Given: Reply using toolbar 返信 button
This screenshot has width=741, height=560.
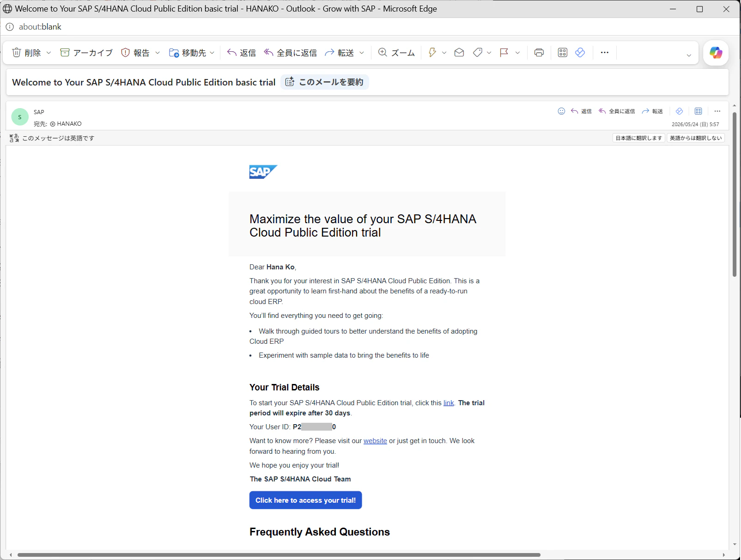Looking at the screenshot, I should pos(241,53).
